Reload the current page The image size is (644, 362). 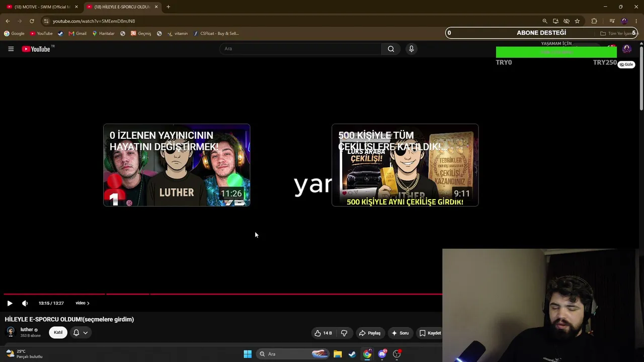tap(32, 21)
